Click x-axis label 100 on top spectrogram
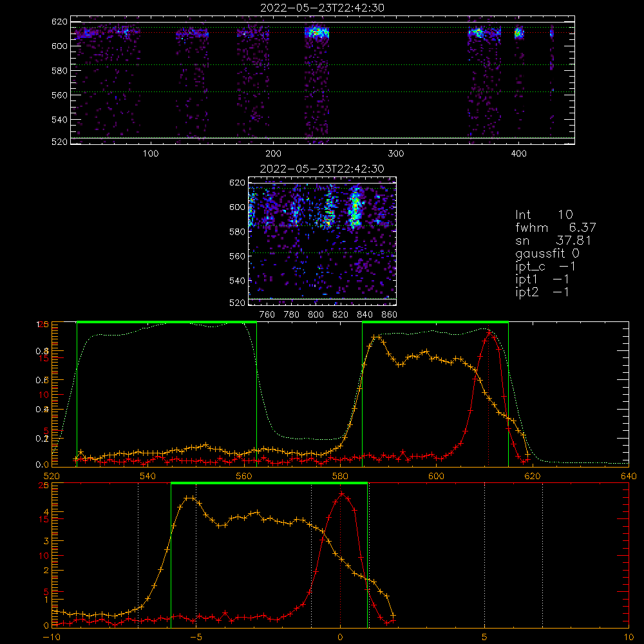 pos(150,154)
